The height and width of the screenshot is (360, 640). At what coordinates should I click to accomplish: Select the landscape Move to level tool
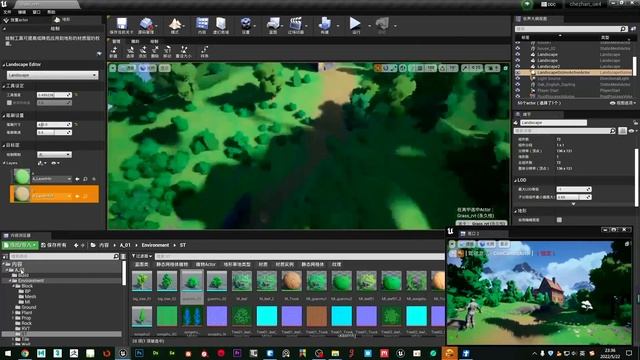(167, 52)
